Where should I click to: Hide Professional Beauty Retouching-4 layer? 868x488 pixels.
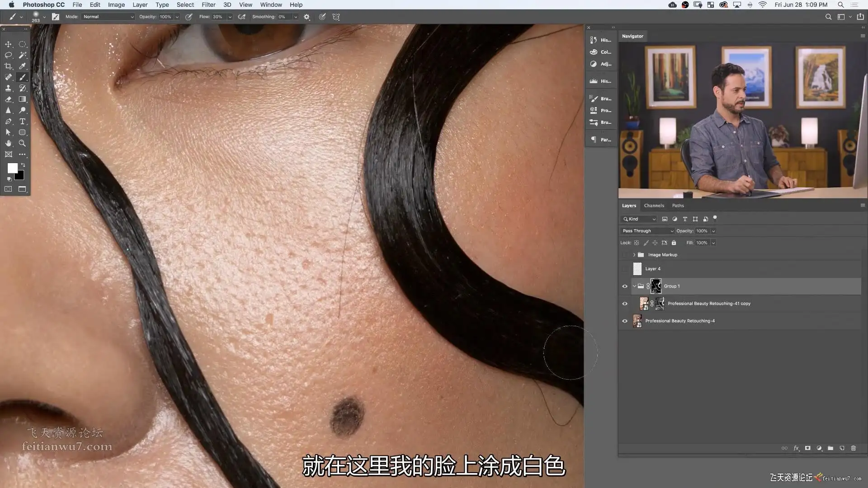[x=625, y=321]
